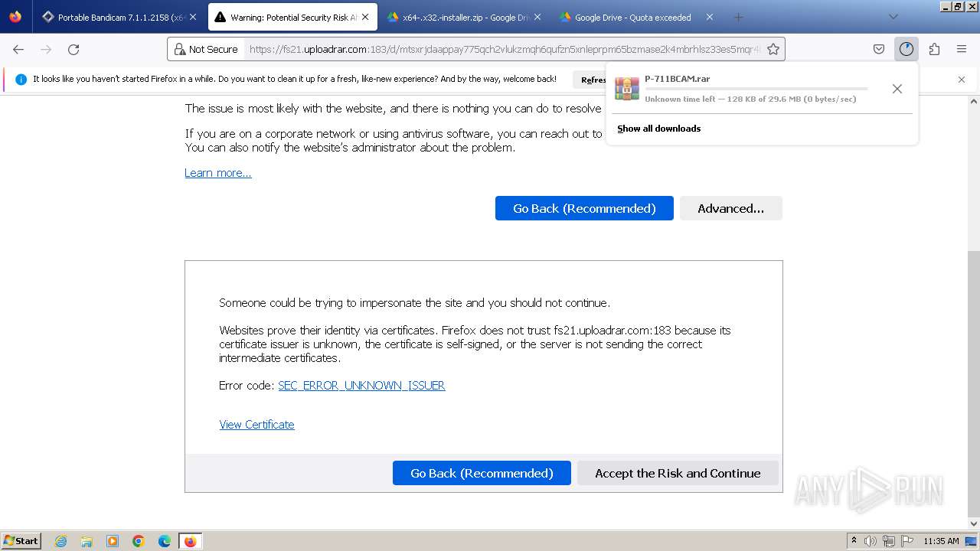This screenshot has height=551, width=980.
Task: Switch to x64-.x32.-installer.zip Google Drive tab
Action: tap(464, 17)
